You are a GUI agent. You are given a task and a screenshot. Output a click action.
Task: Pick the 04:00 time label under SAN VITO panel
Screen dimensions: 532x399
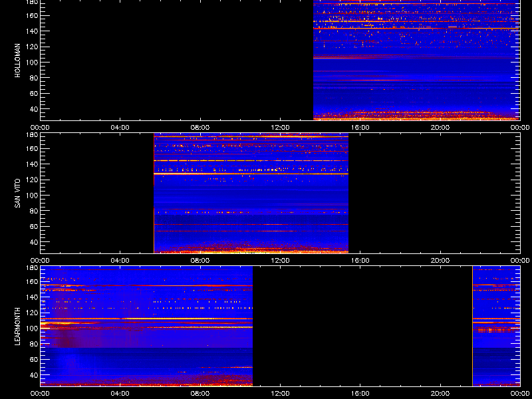[x=120, y=261]
